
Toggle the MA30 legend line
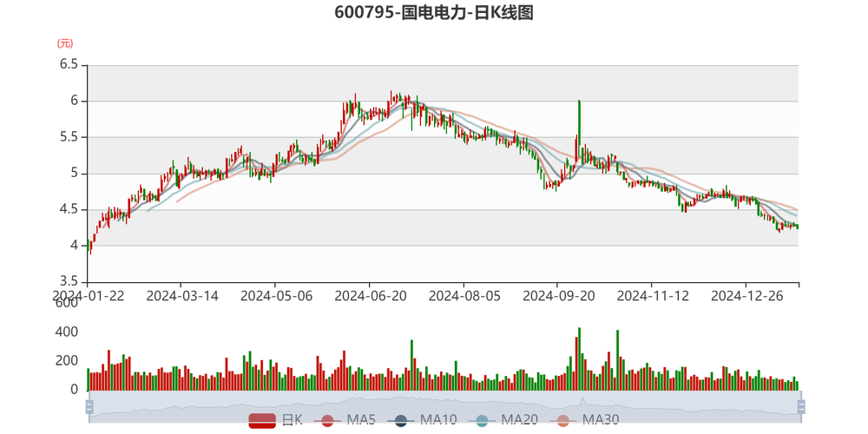pos(583,420)
